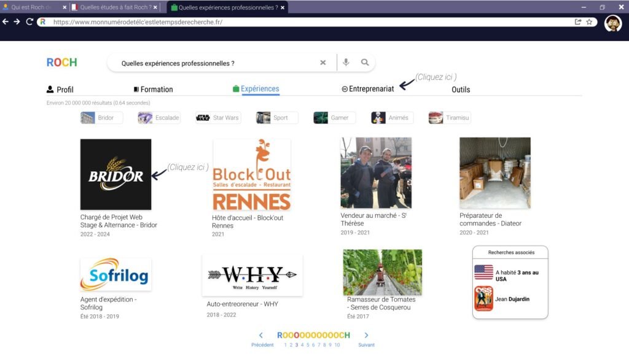Open the Block'Out Rennes logo thumbnail
629x364 pixels.
(x=251, y=175)
